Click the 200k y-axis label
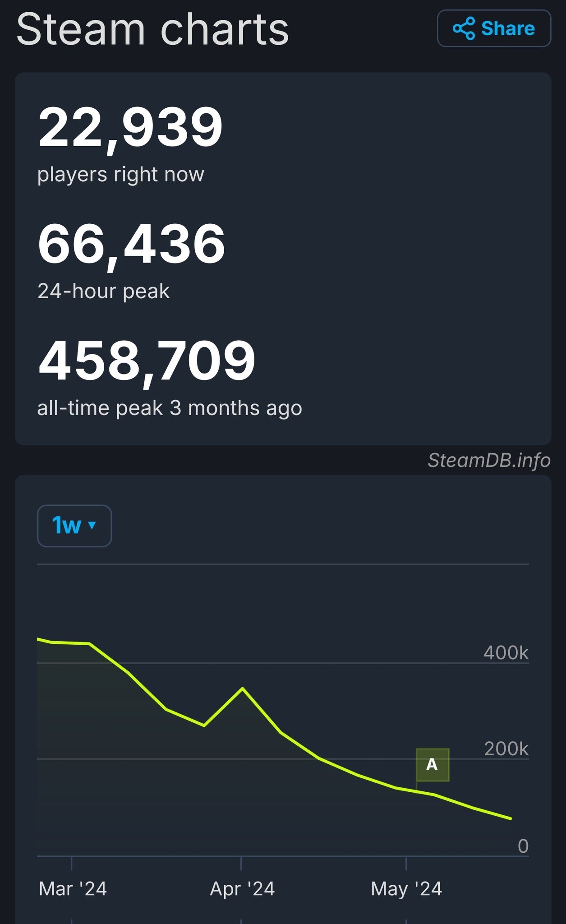 pyautogui.click(x=506, y=749)
